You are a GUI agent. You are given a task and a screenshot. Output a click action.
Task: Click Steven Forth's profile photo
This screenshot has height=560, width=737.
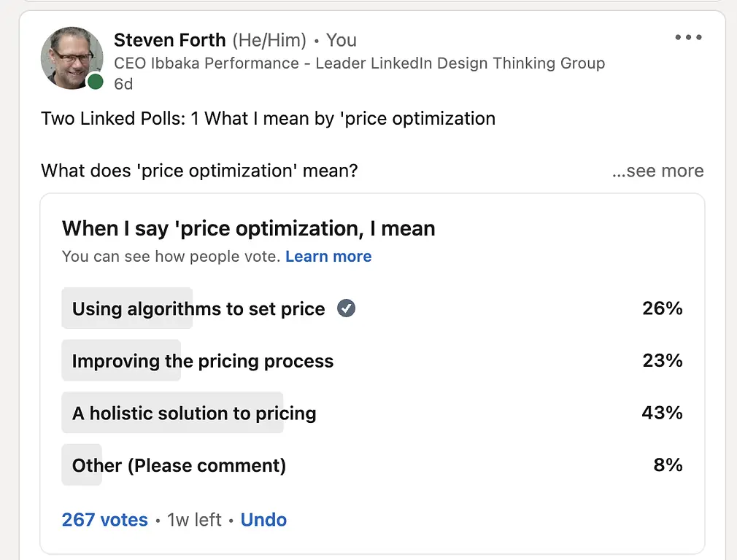coord(72,58)
